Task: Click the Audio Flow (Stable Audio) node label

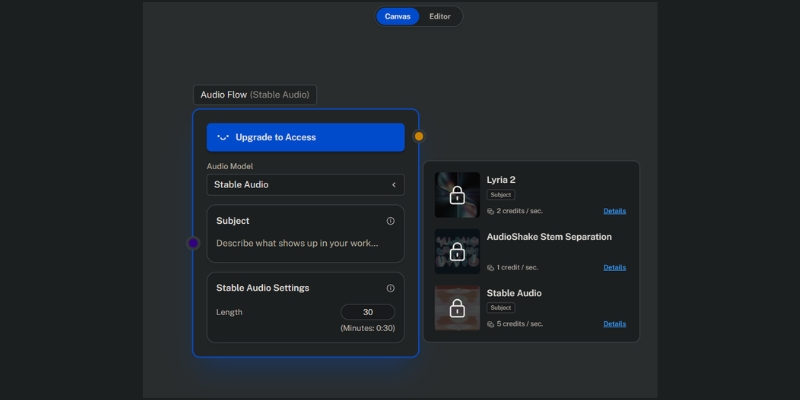Action: [x=255, y=95]
